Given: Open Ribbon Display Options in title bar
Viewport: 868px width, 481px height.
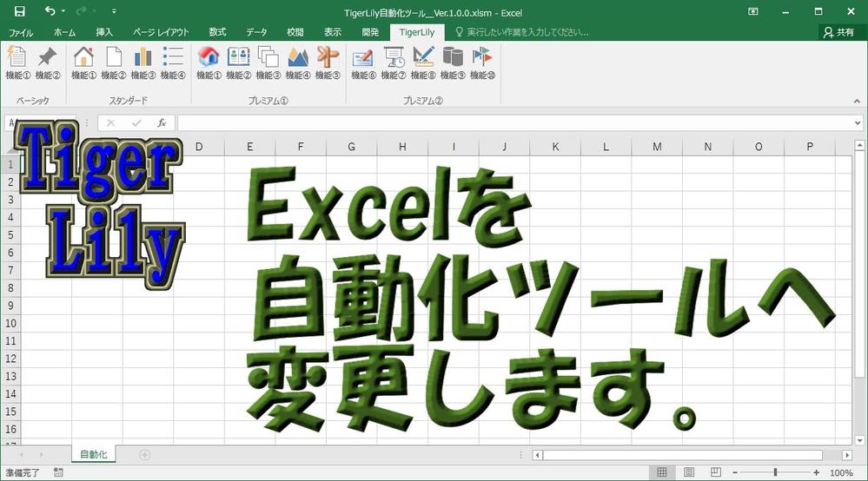Looking at the screenshot, I should pos(752,11).
